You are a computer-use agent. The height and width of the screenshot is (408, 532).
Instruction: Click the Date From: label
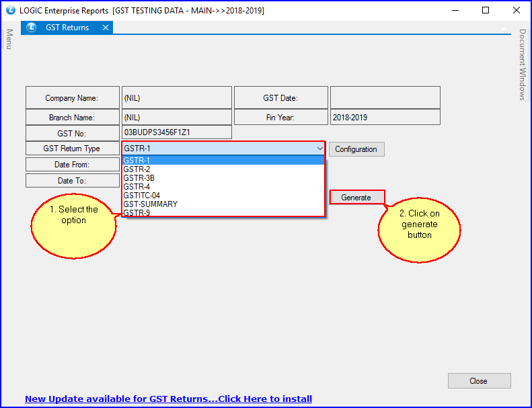click(72, 165)
